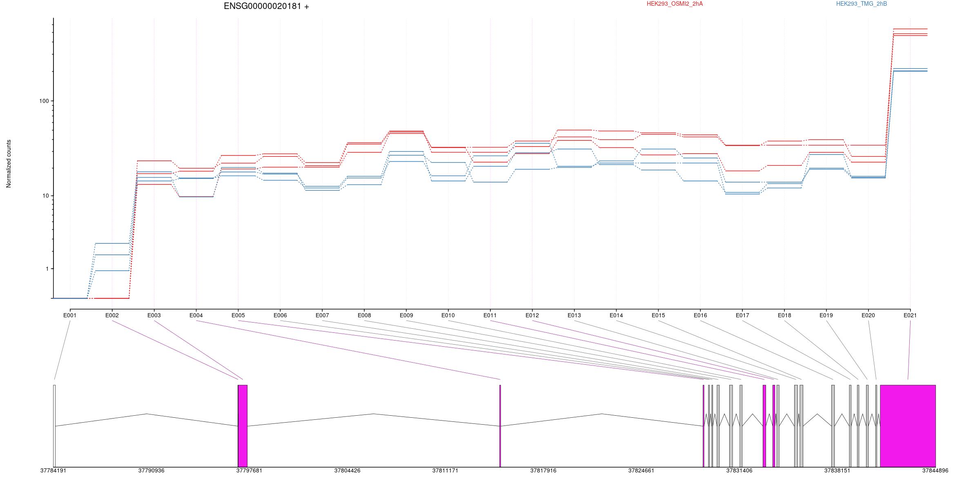This screenshot has height=490, width=980.
Task: Click exon label E017
Action: tap(742, 315)
